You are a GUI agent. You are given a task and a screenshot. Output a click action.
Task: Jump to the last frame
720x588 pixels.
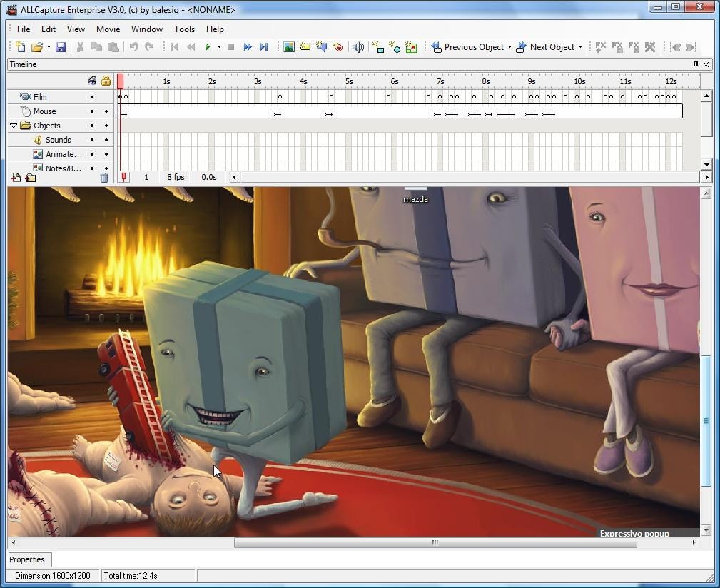click(264, 47)
